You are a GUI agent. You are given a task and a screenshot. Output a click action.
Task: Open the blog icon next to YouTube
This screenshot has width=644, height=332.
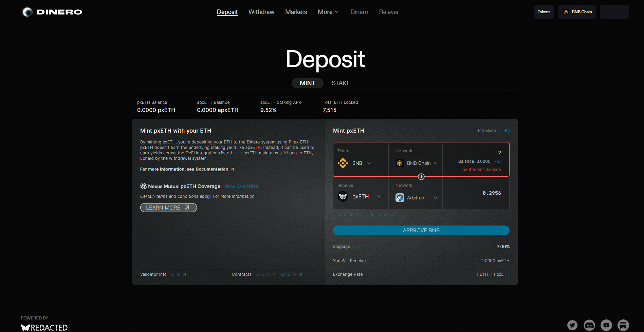click(623, 325)
